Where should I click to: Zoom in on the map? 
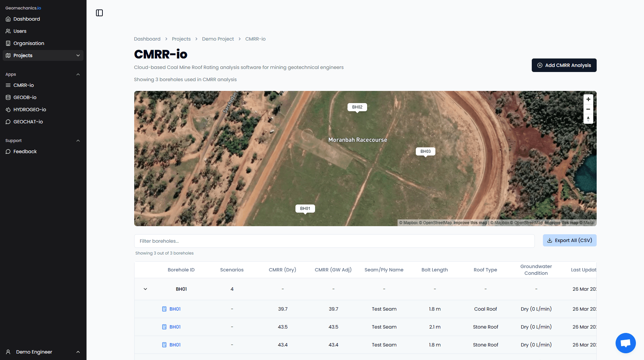click(588, 99)
